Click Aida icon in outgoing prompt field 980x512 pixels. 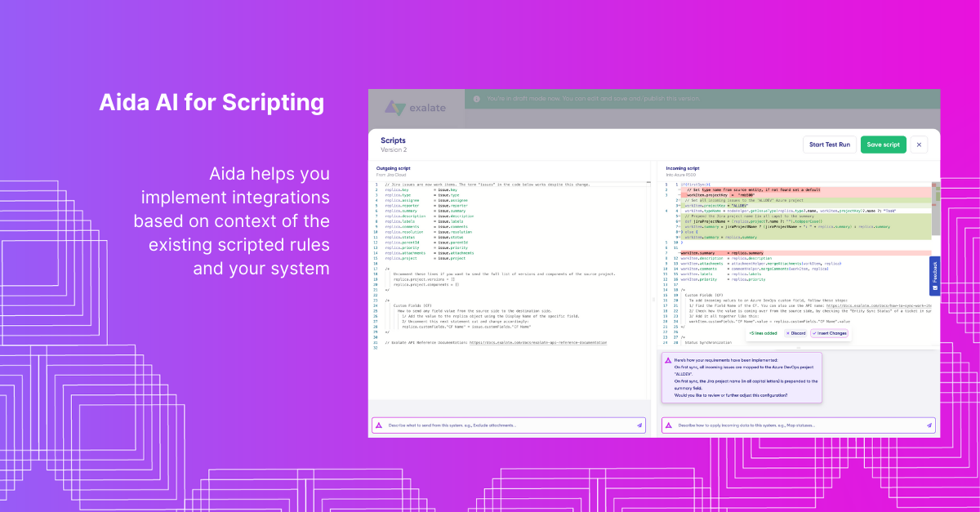pos(379,425)
